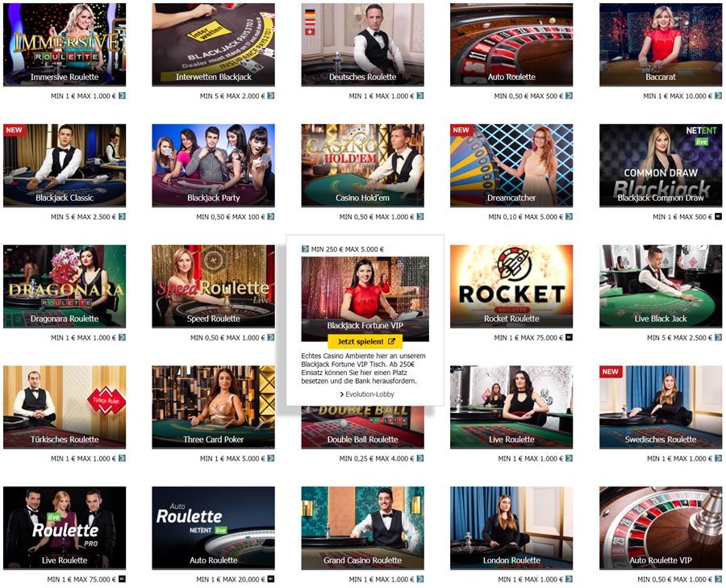Open the Three Card Poker game

[214, 407]
